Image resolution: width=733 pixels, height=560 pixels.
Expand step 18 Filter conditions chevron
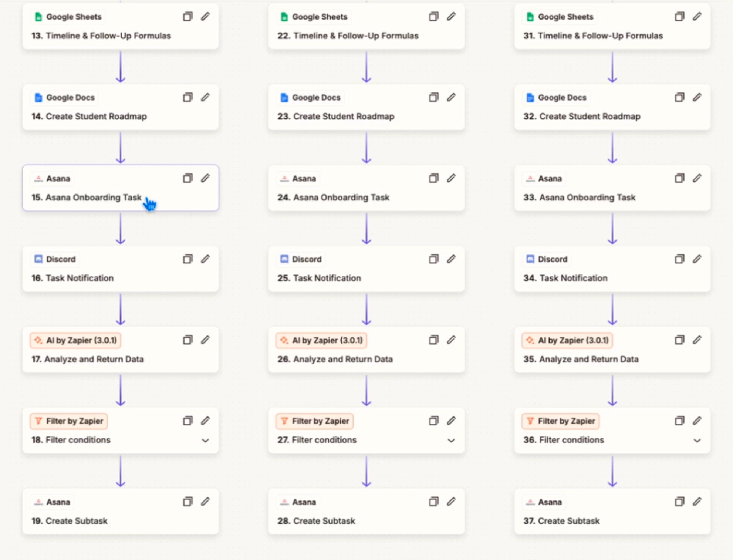205,440
